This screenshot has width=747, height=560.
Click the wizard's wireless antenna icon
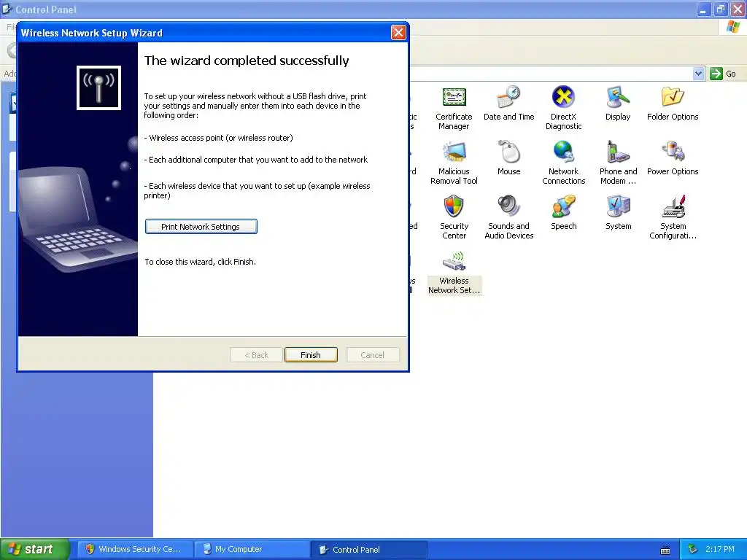point(98,87)
